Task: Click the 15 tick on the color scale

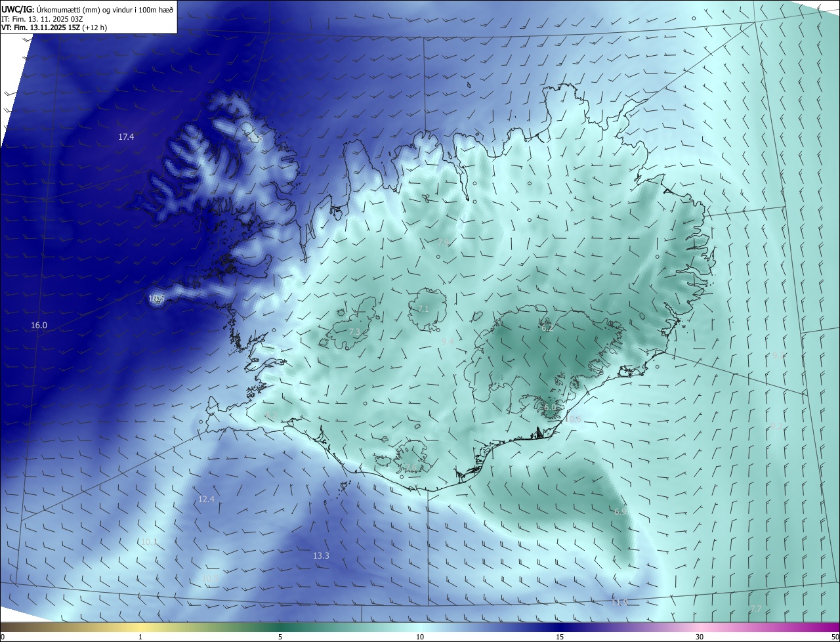Action: coord(560,637)
